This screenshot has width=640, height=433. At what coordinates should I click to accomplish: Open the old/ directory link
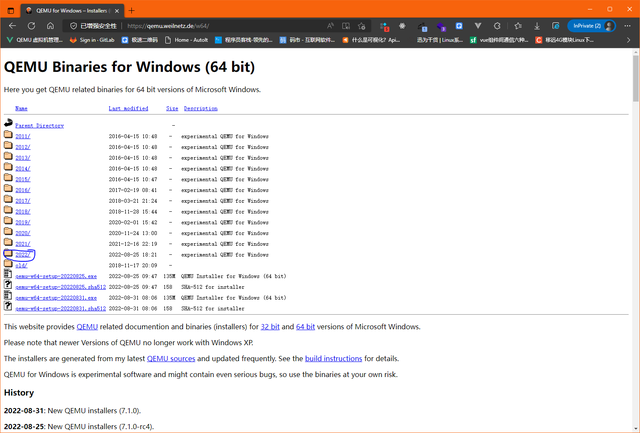(x=21, y=266)
